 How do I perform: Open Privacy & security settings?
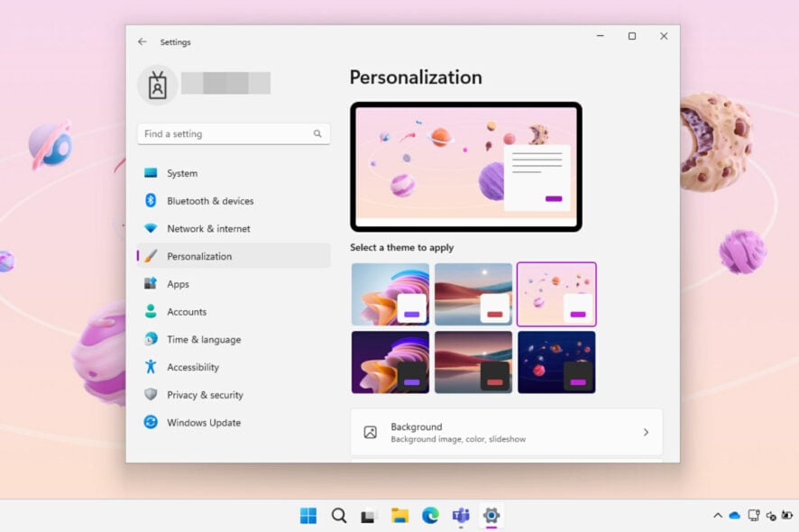pyautogui.click(x=207, y=394)
